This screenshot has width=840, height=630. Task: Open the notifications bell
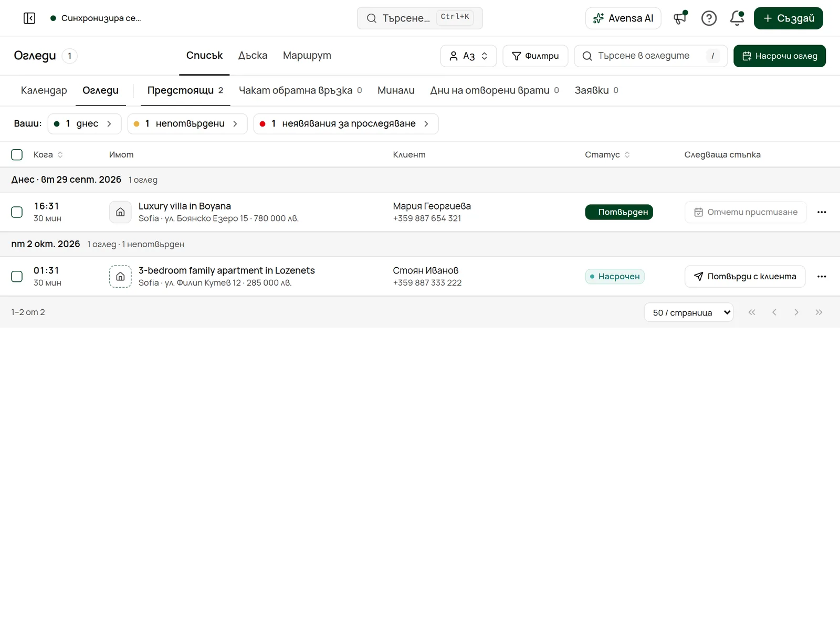[x=737, y=18]
